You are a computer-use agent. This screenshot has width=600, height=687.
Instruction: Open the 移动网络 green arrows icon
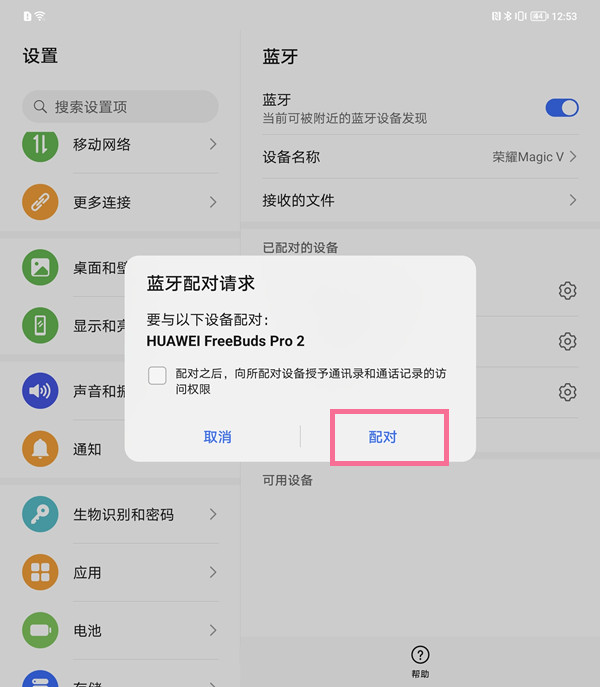pos(40,145)
